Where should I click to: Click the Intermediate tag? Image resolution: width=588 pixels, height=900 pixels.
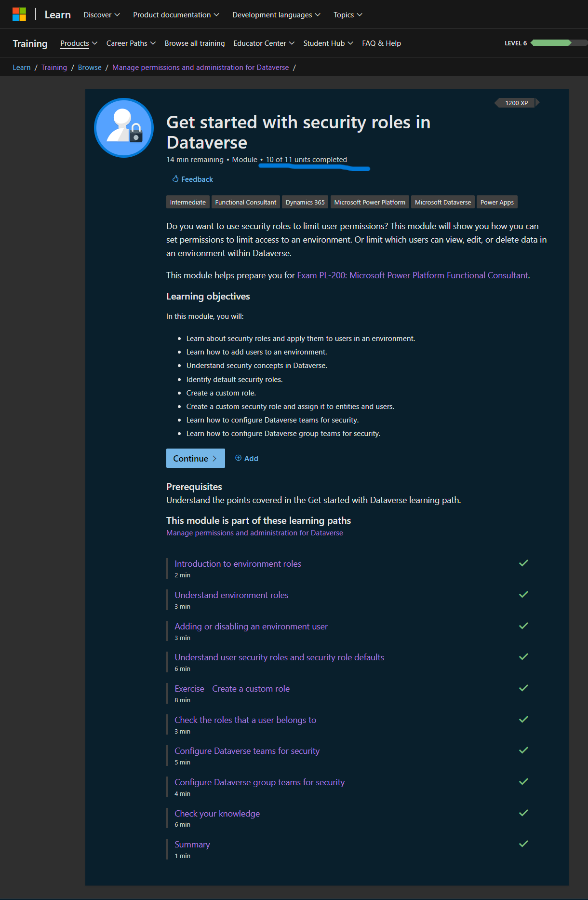coord(188,202)
